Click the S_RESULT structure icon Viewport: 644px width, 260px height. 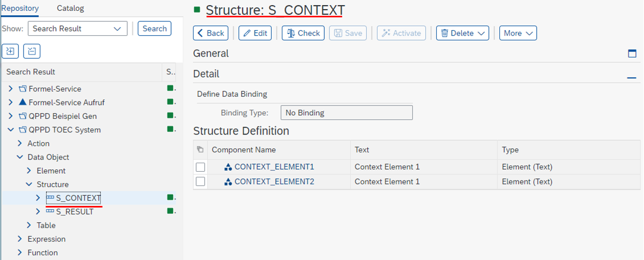pos(50,212)
